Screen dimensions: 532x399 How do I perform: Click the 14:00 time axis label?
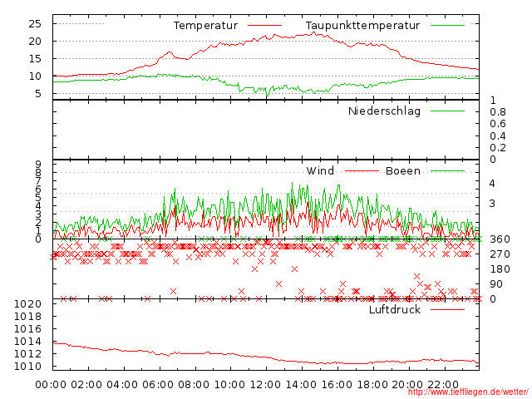(301, 385)
